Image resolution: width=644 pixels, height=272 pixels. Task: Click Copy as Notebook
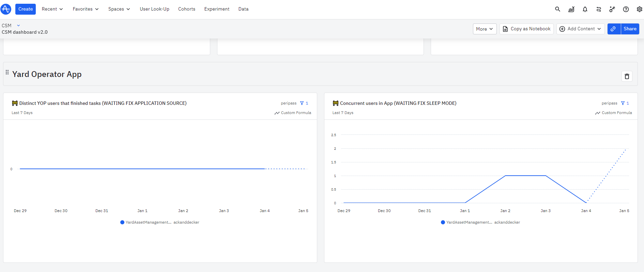526,29
